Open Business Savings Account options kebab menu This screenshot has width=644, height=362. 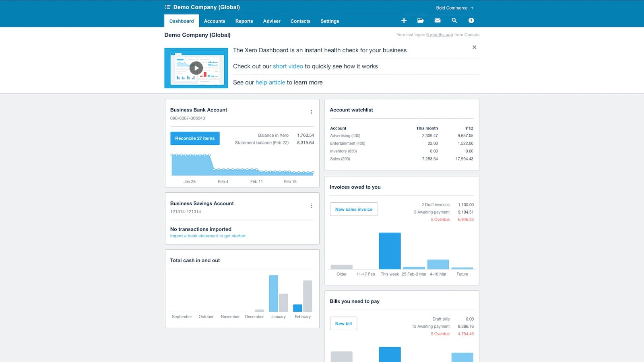coord(312,206)
